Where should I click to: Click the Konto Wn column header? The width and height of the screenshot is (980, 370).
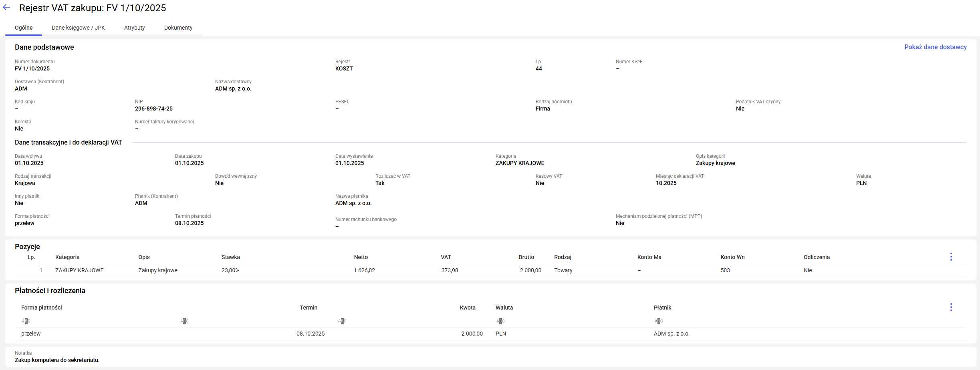pos(732,257)
